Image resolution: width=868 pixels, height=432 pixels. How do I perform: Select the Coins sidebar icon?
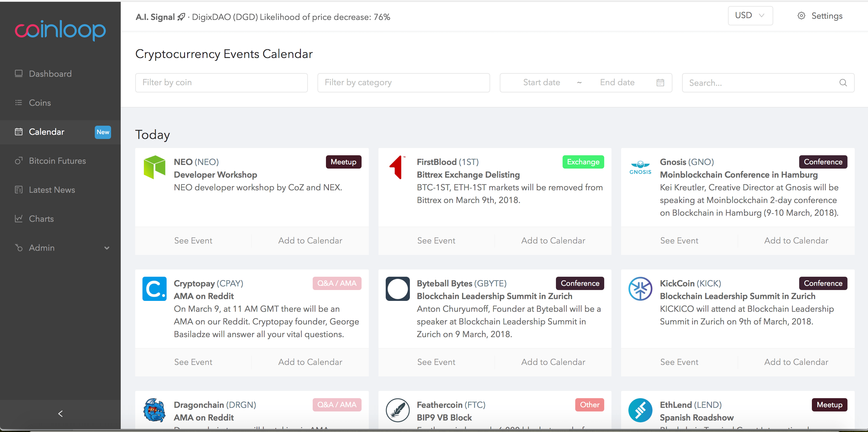(19, 102)
